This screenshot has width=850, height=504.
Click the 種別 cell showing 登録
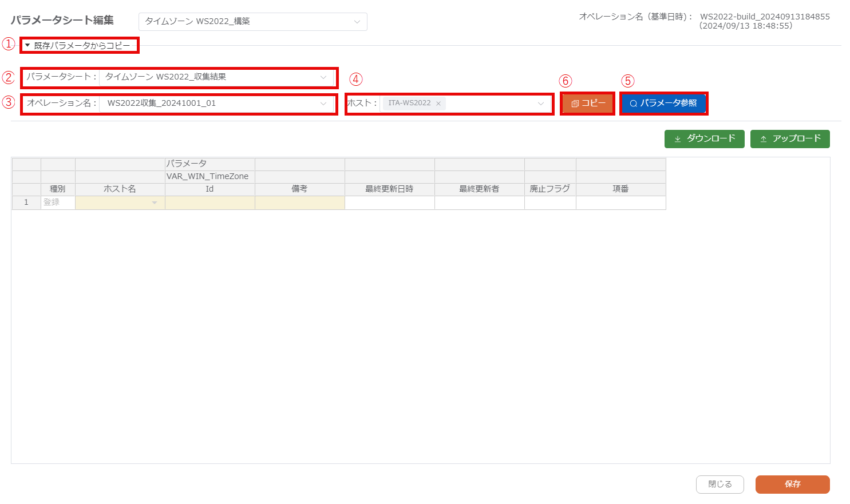click(x=58, y=203)
